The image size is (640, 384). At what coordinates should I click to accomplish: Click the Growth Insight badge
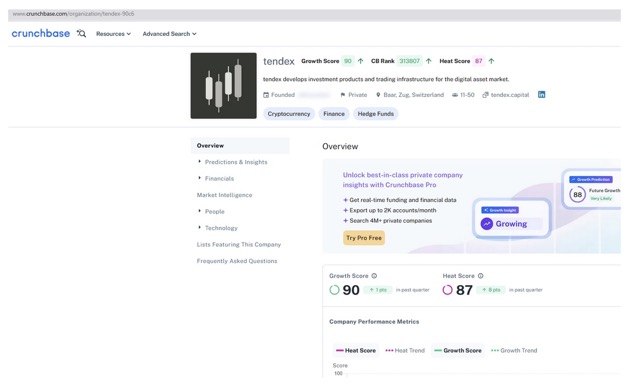(x=500, y=210)
